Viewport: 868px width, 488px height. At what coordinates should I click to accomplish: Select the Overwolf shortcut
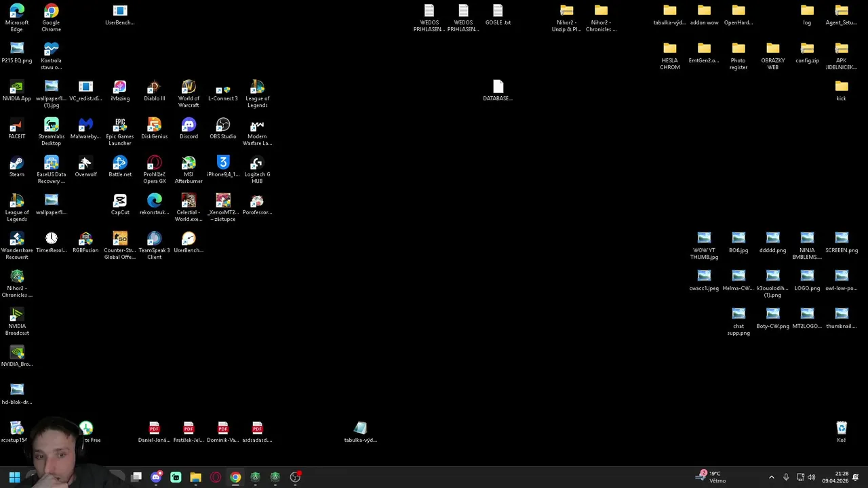click(85, 167)
